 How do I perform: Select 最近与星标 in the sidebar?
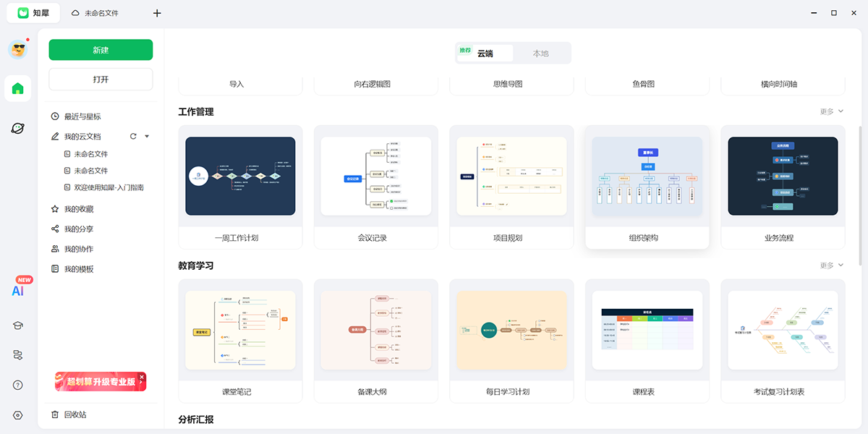[x=82, y=116]
